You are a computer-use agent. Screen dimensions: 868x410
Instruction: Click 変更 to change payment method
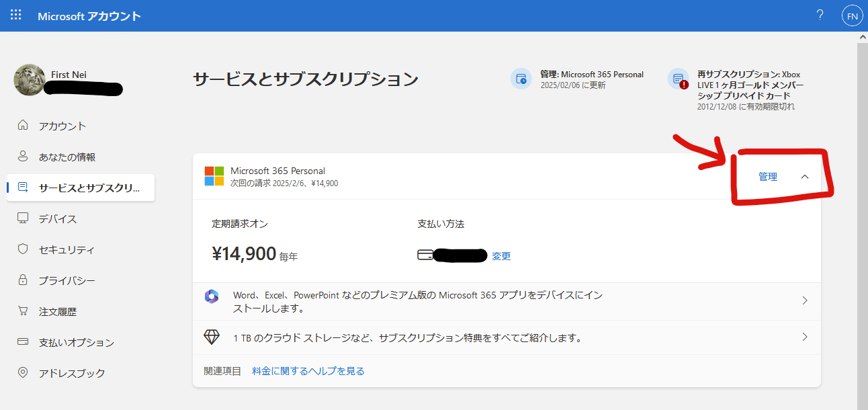pyautogui.click(x=501, y=256)
